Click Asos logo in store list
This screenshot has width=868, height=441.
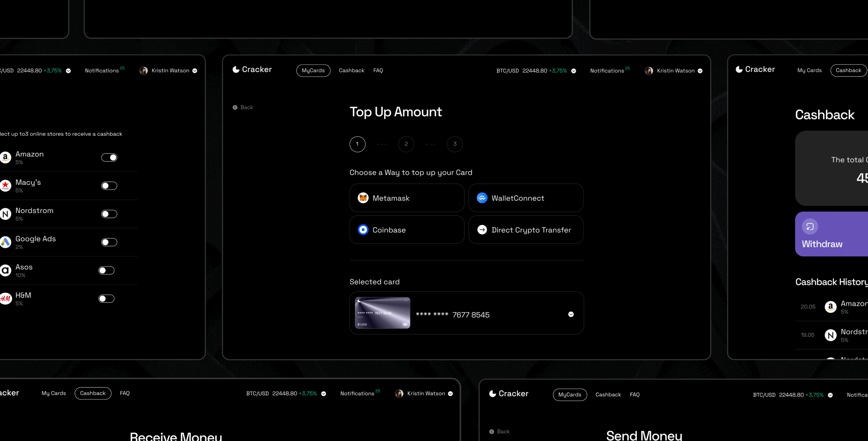(x=5, y=270)
